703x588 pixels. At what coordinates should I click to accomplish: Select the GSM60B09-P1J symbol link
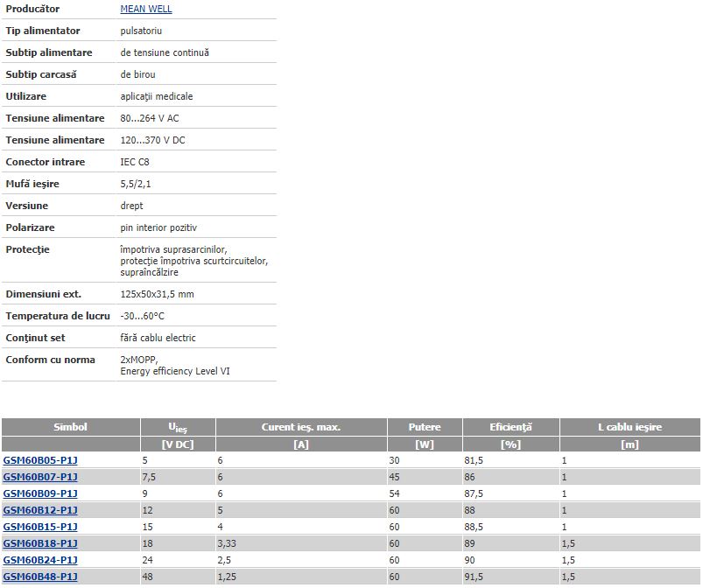40,493
